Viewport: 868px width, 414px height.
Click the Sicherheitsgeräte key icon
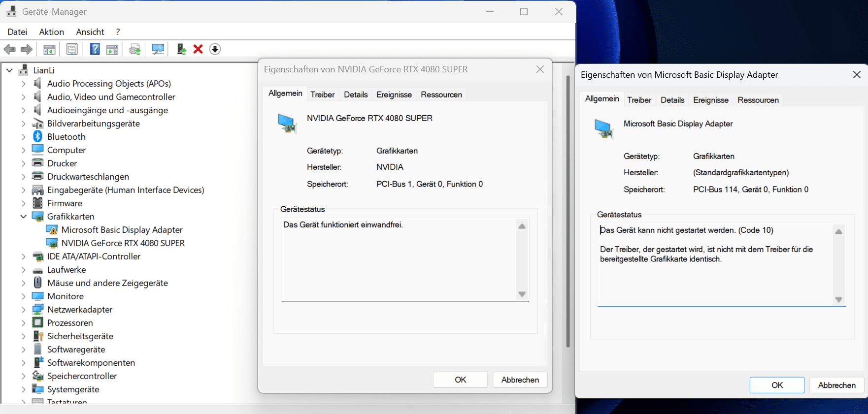[37, 336]
